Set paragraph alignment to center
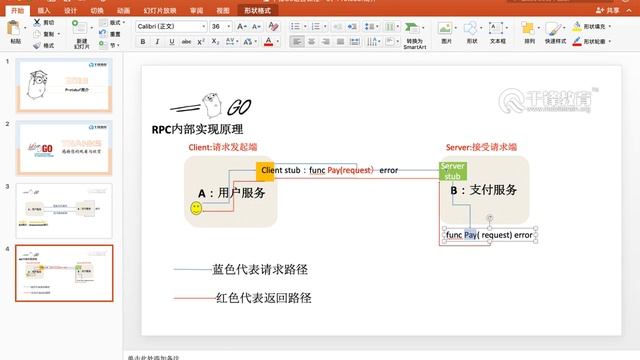 coord(311,42)
